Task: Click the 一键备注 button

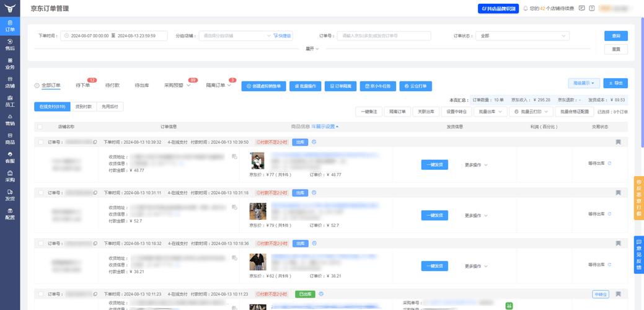Action: (368, 112)
